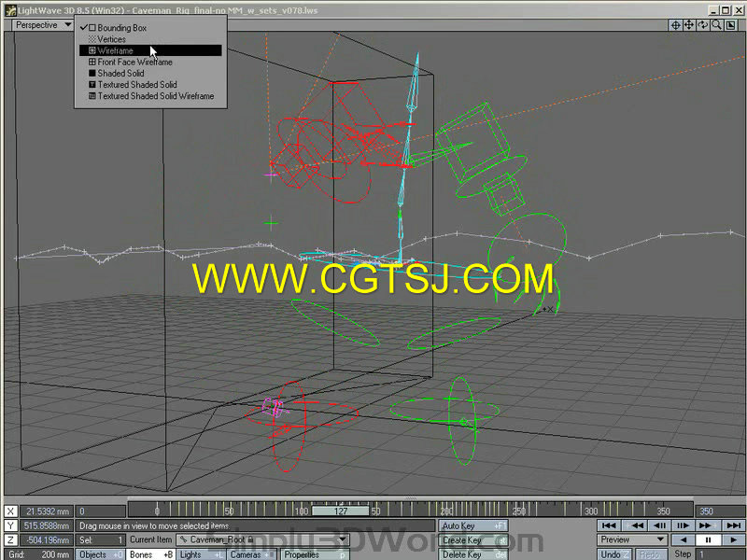The image size is (747, 560).
Task: Click the Y position value field
Action: click(46, 525)
